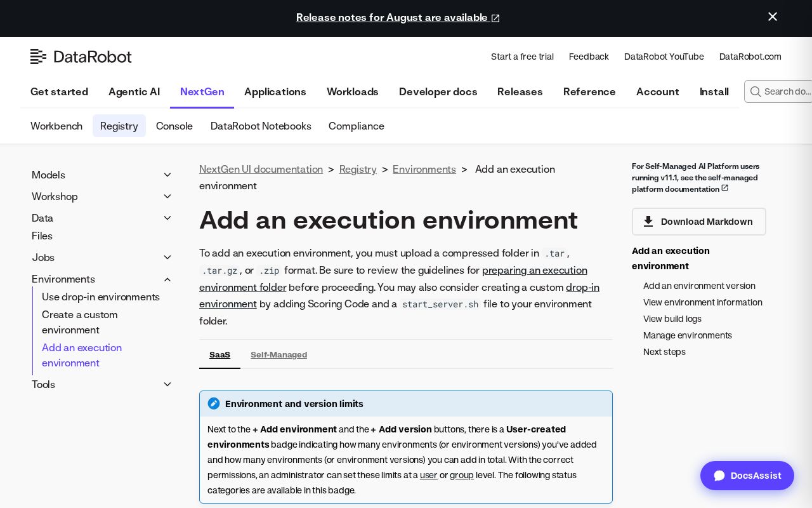
Task: Jump to Add an environment version section
Action: point(699,286)
